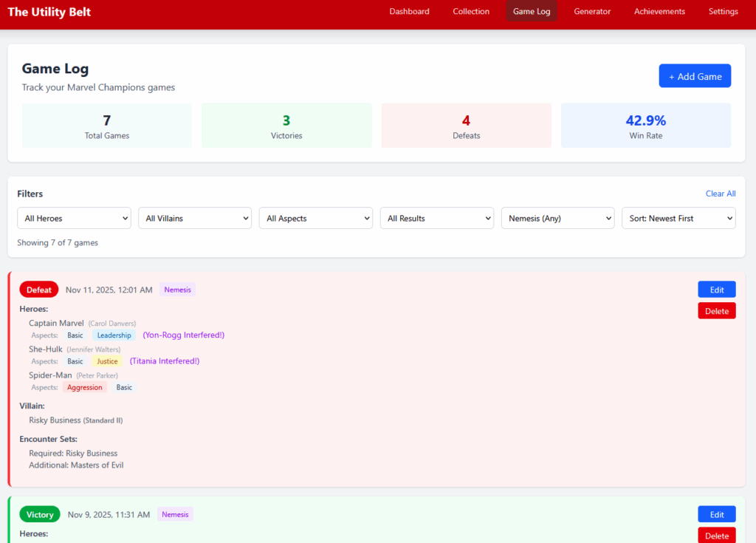This screenshot has height=543, width=756.
Task: Click the Clear All filters link
Action: [720, 194]
